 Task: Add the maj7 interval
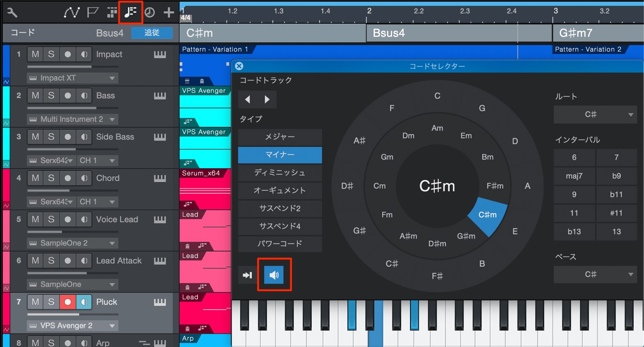574,176
